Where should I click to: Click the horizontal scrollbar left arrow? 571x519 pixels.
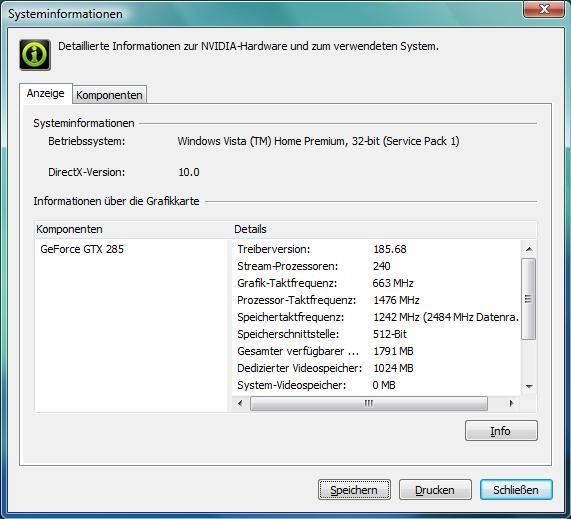click(240, 403)
